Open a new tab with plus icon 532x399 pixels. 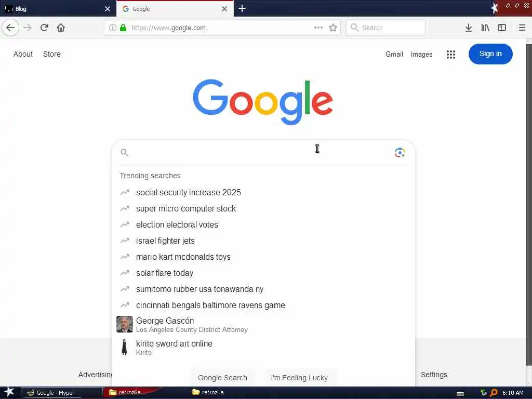[x=242, y=8]
